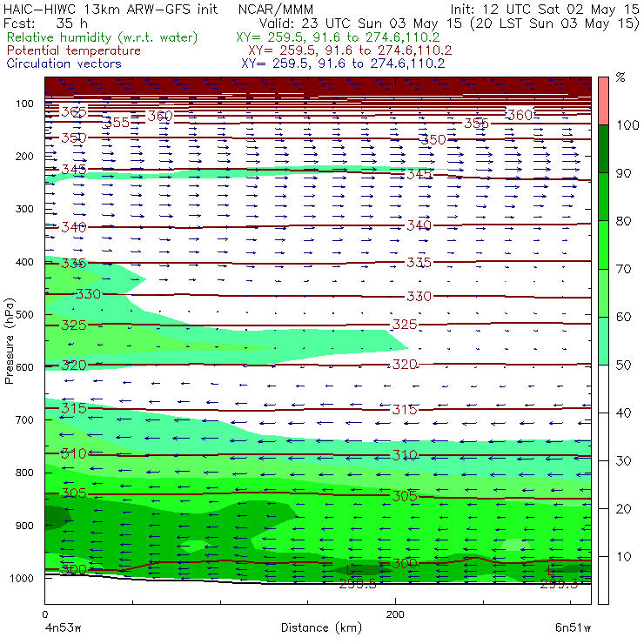Image resolution: width=644 pixels, height=644 pixels.
Task: Click the green XY coordinates text
Action: (338, 37)
